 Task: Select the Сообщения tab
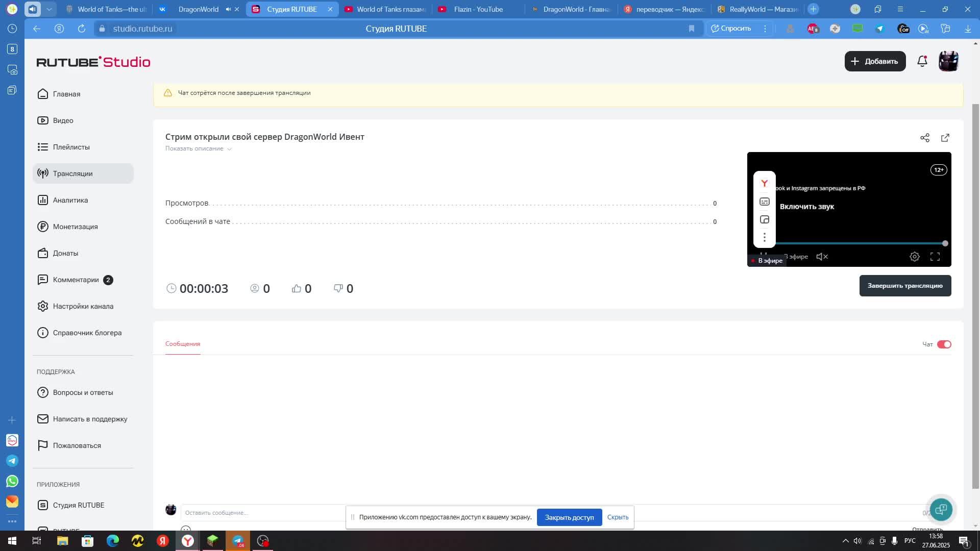coord(183,344)
